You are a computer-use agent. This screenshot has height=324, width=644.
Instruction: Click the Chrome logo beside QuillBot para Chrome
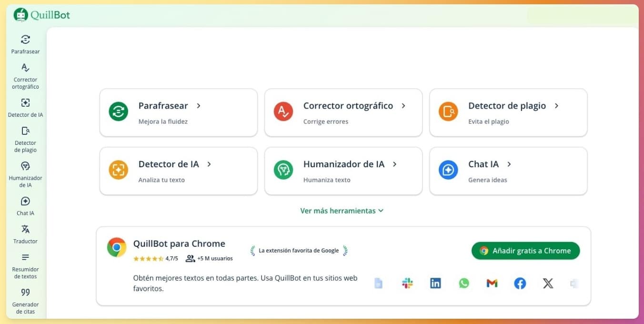point(117,247)
